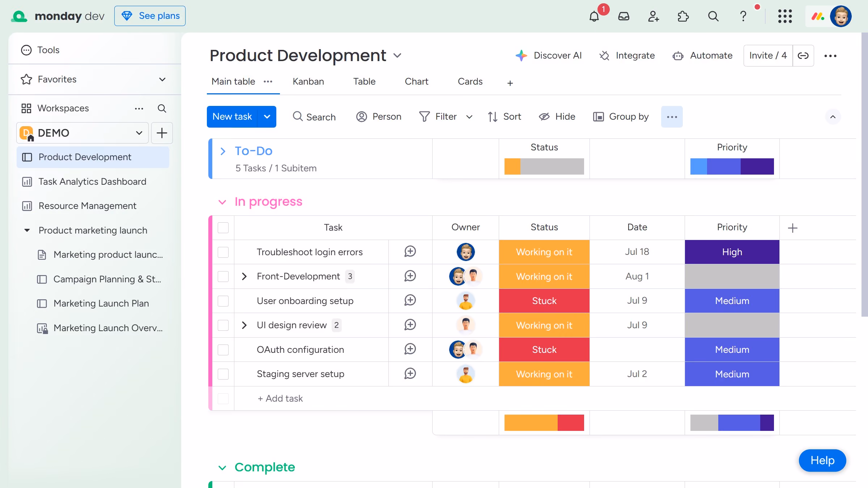Add new column with plus icon
The width and height of the screenshot is (868, 488).
(x=793, y=228)
